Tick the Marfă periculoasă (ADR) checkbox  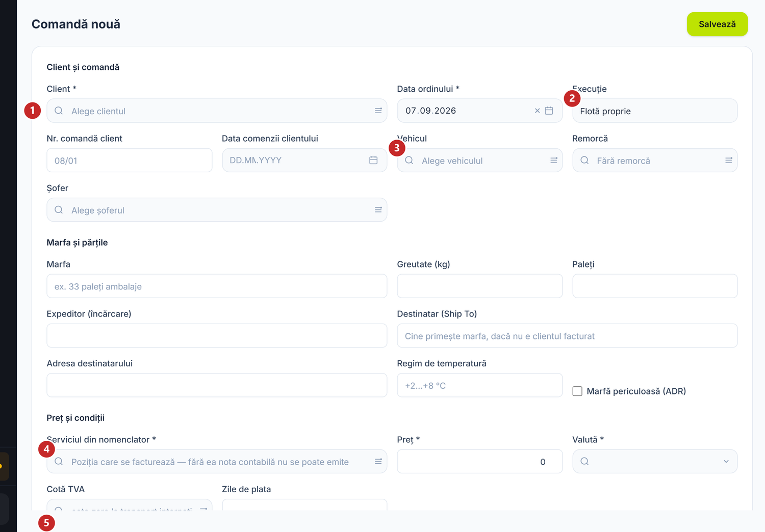coord(577,391)
